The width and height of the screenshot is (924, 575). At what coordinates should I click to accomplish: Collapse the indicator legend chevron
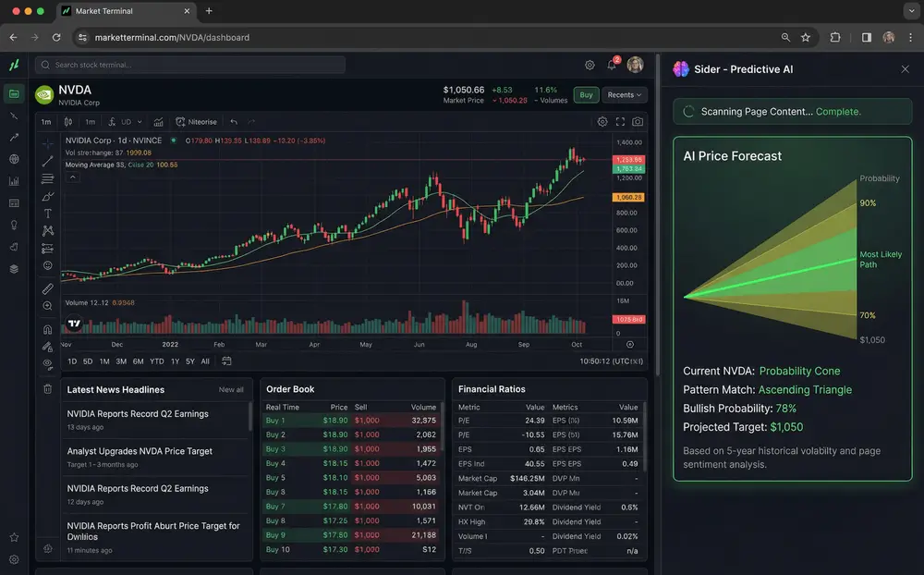pyautogui.click(x=72, y=177)
